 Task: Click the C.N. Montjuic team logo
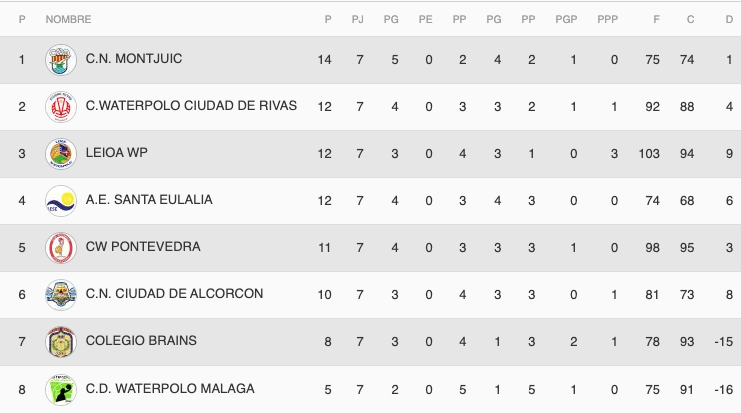coord(60,60)
